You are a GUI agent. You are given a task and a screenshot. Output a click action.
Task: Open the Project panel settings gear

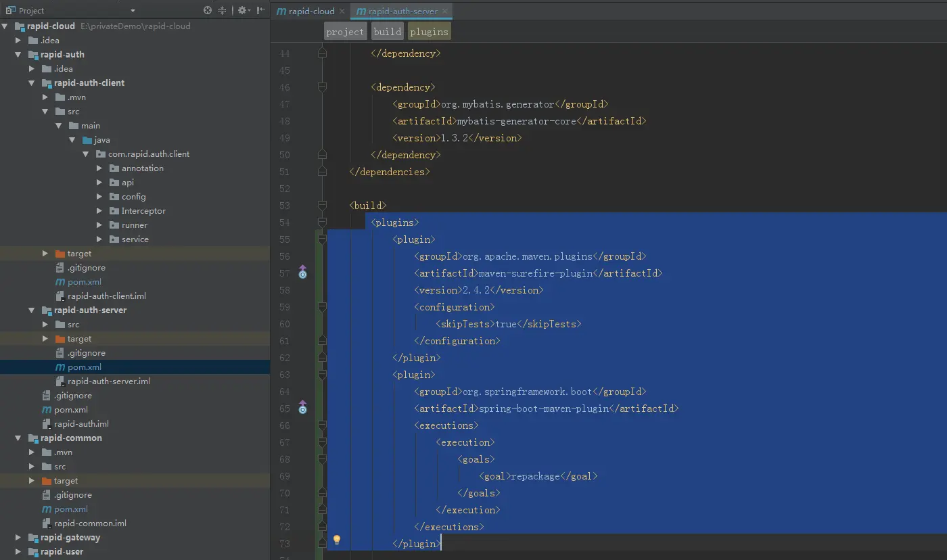coord(242,10)
